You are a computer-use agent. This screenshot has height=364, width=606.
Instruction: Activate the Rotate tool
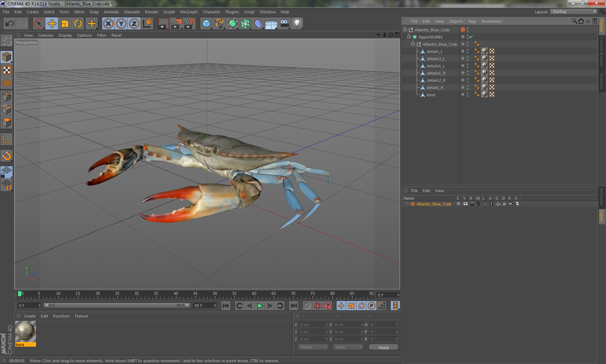point(78,24)
